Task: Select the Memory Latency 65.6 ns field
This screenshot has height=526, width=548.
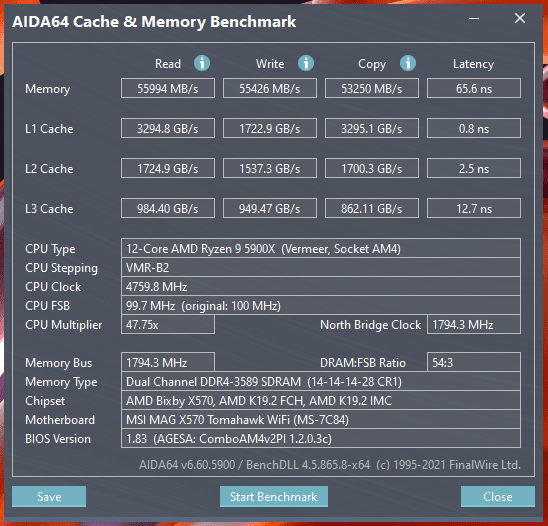Action: [474, 88]
